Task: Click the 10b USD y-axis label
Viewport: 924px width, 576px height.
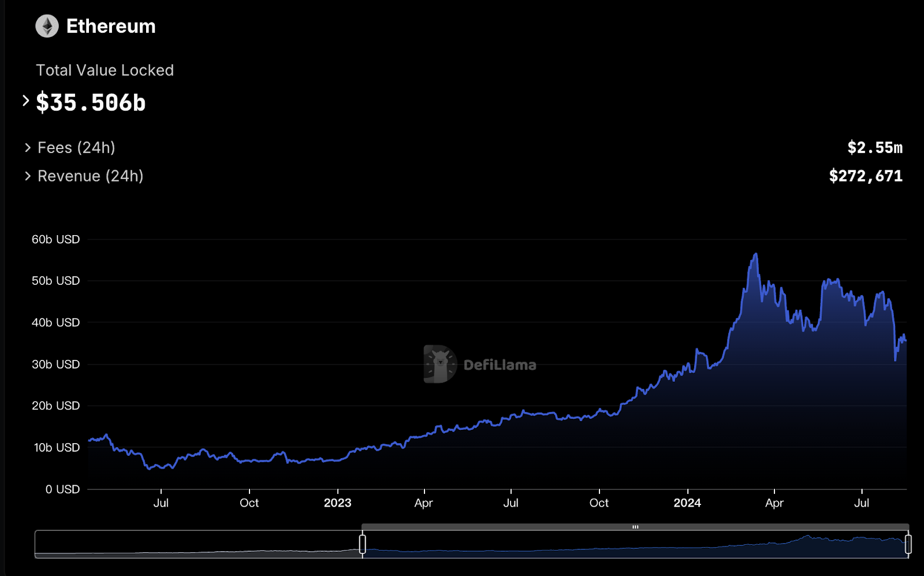Action: (x=57, y=447)
